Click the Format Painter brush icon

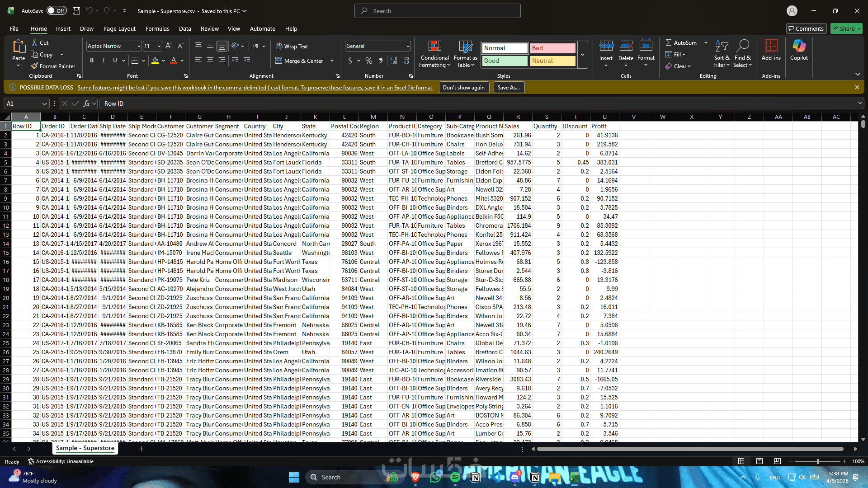pos(34,66)
